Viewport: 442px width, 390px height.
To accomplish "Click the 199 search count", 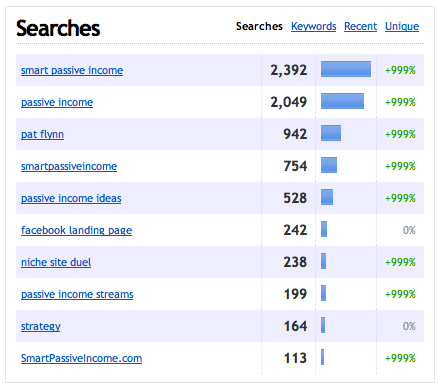I will click(x=295, y=294).
